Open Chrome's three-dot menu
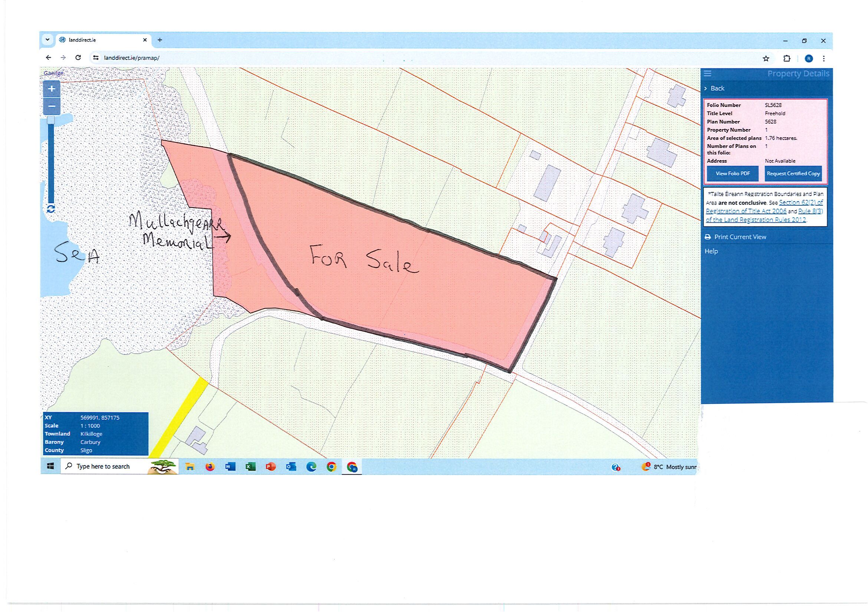Image resolution: width=868 pixels, height=614 pixels. (x=824, y=59)
